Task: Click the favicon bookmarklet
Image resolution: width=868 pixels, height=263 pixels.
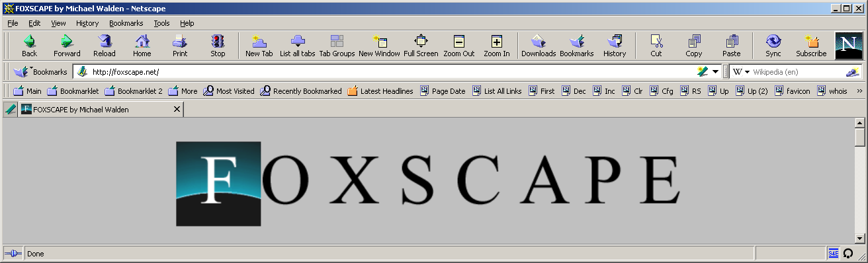Action: click(791, 91)
